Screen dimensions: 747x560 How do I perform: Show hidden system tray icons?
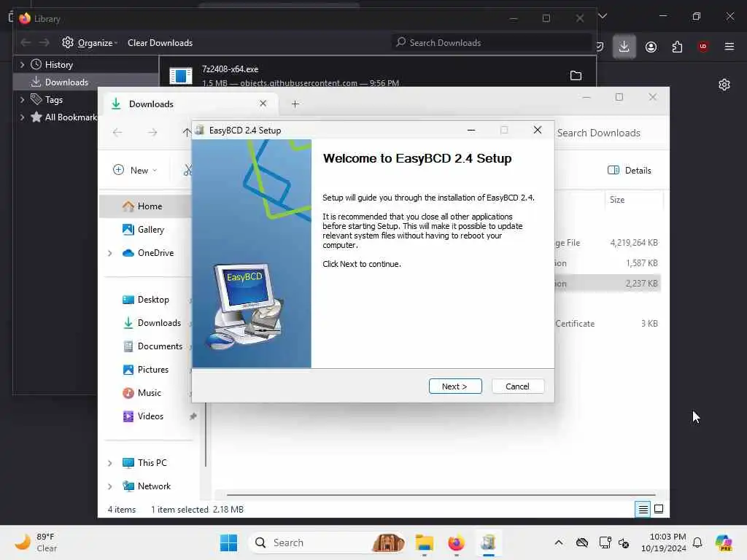[559, 542]
